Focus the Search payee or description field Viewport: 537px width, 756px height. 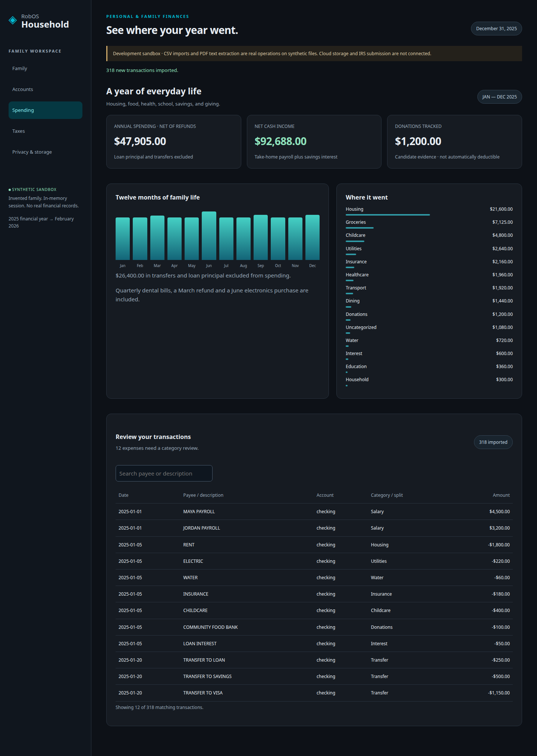tap(164, 474)
